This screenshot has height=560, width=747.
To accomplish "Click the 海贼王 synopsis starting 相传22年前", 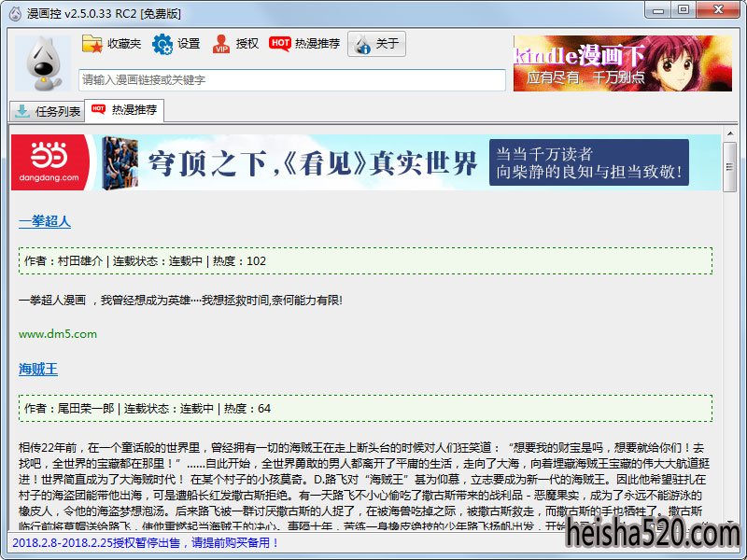I will coord(365,486).
